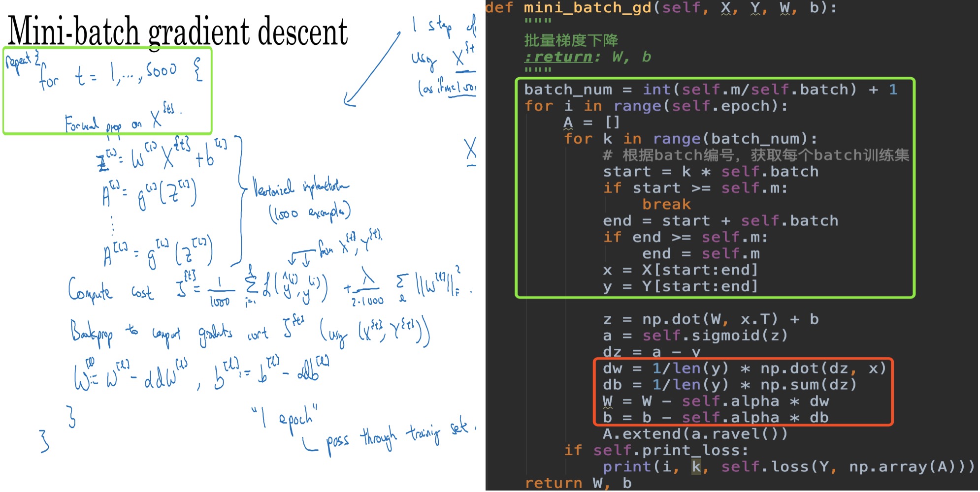This screenshot has width=980, height=492.
Task: Click the 'start = k * self.batch' line
Action: click(x=711, y=172)
